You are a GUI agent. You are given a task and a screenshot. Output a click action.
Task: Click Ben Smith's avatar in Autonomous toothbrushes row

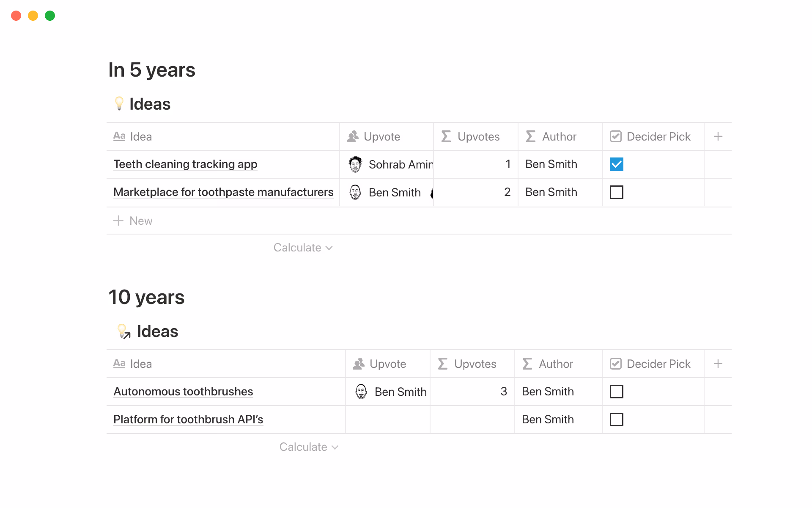361,392
